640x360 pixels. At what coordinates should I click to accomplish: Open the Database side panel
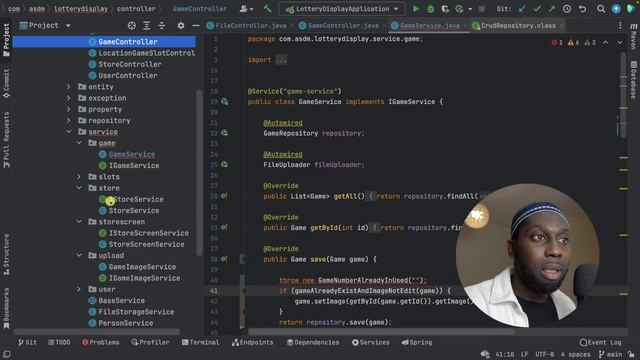coord(633,80)
